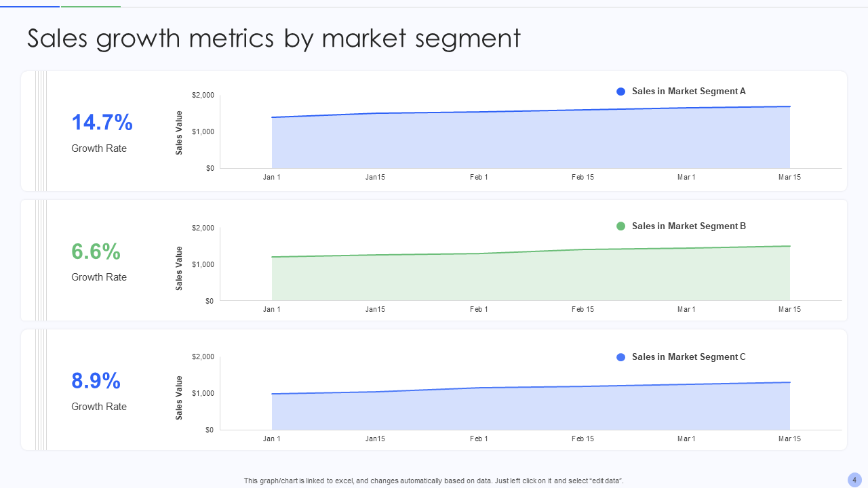Click the $2,000 axis label in Segment C chart
This screenshot has height=488, width=868.
click(x=203, y=357)
